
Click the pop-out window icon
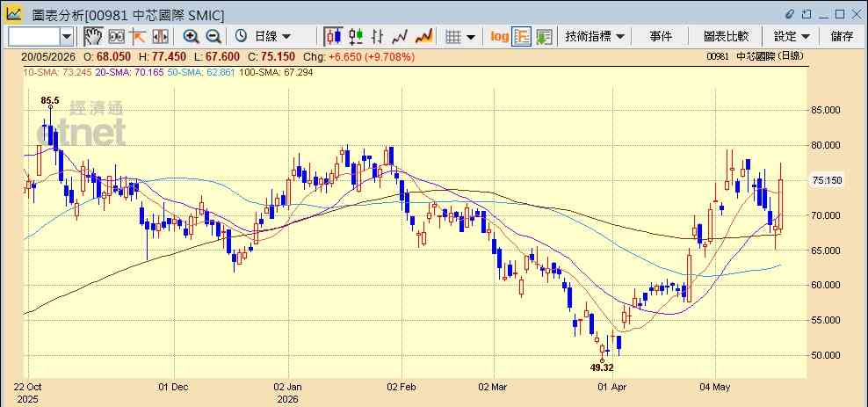[807, 14]
